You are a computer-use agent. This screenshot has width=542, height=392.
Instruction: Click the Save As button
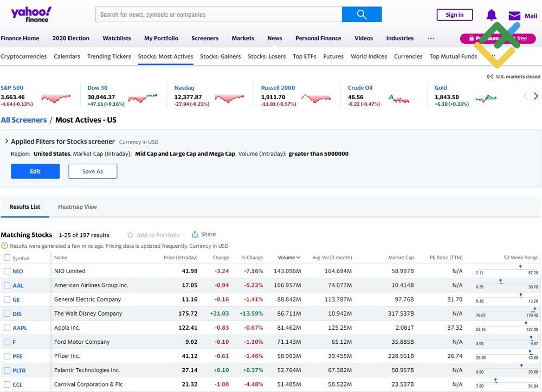(93, 171)
